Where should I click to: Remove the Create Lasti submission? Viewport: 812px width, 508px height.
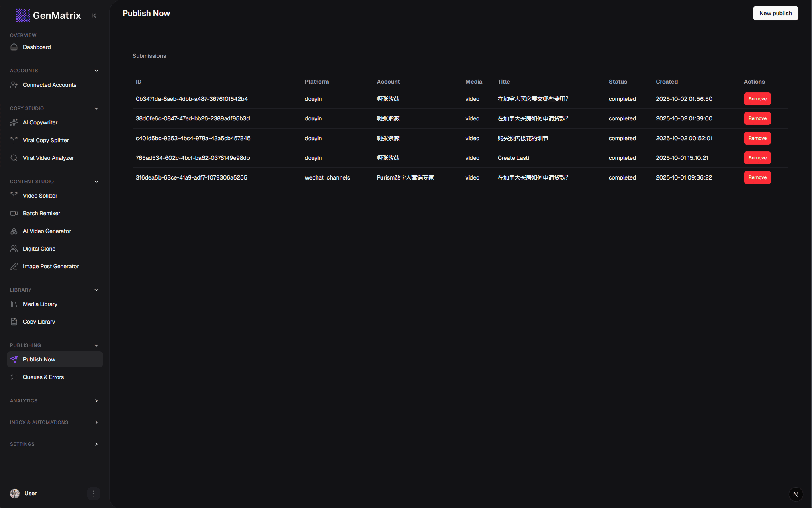point(757,158)
